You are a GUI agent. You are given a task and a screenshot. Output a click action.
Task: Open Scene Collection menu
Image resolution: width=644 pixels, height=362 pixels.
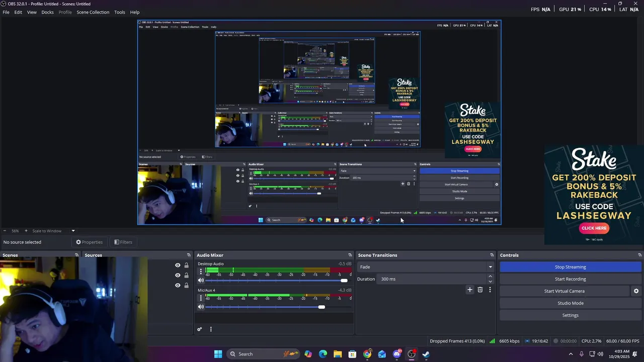(93, 12)
